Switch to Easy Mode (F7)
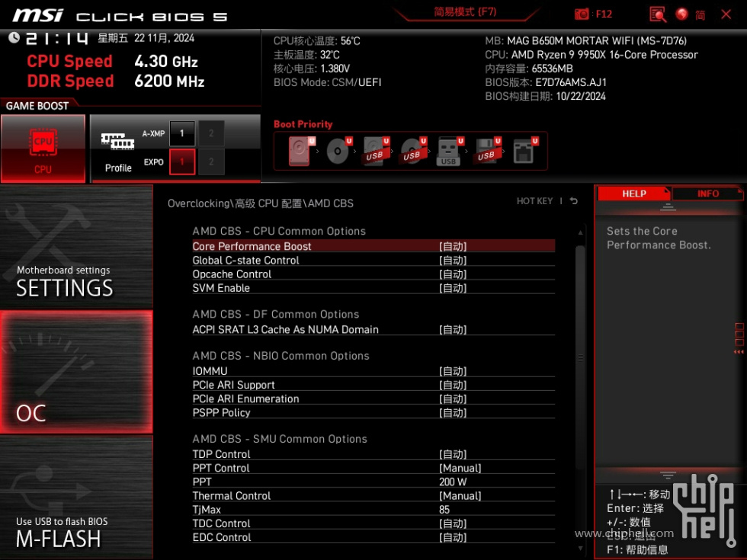747x560 pixels. point(465,12)
